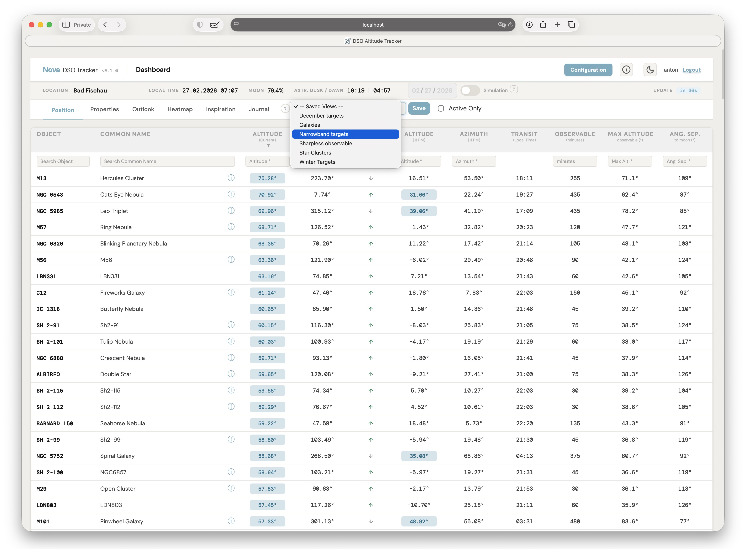Click the dark mode moon icon
This screenshot has width=746, height=560.
(650, 70)
